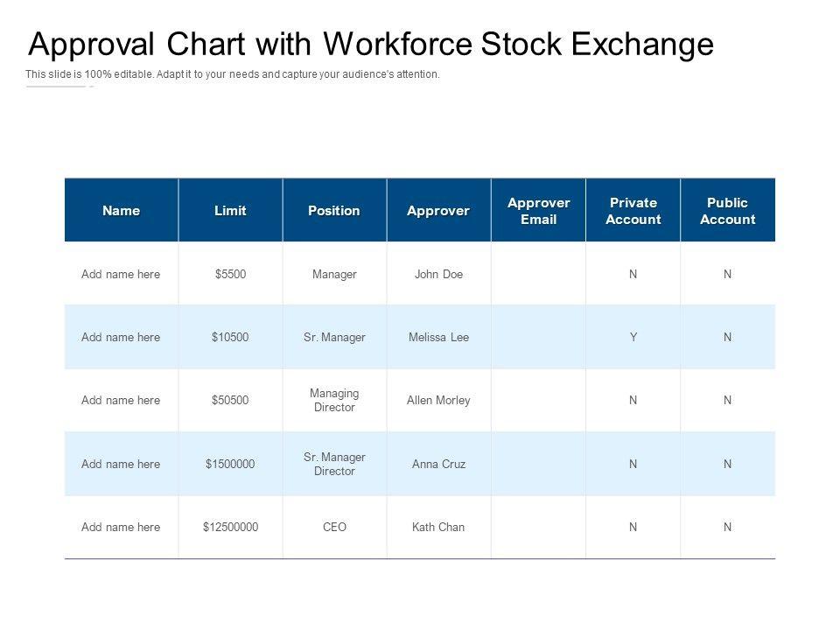840x630 pixels.
Task: Click the $50500 limit cell
Action: (230, 400)
